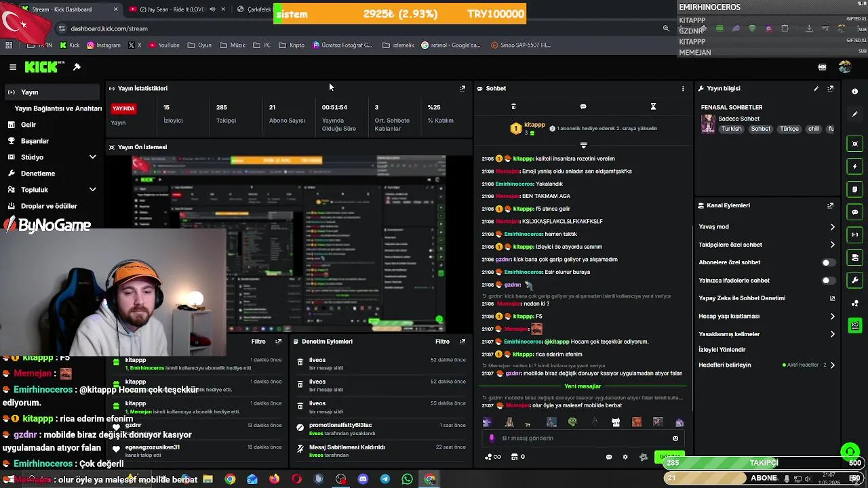The height and width of the screenshot is (488, 868).
Task: Click the trash icon at the top of chat
Action: coord(513,106)
